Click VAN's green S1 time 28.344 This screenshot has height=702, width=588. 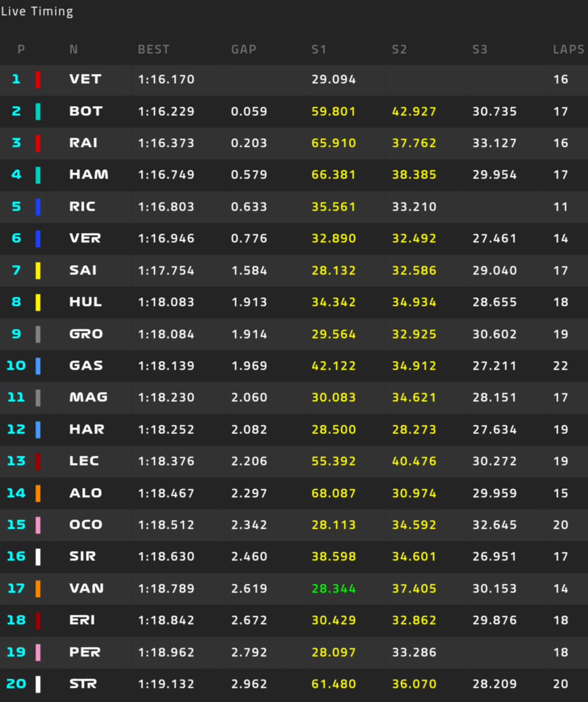click(x=333, y=588)
